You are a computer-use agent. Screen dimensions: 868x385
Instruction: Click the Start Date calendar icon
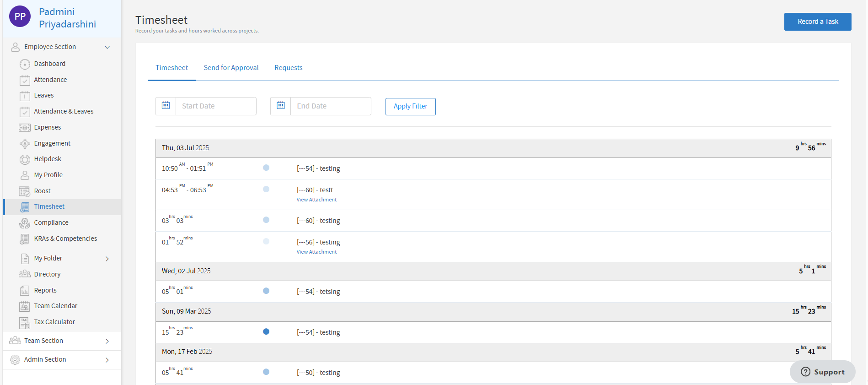coord(166,106)
